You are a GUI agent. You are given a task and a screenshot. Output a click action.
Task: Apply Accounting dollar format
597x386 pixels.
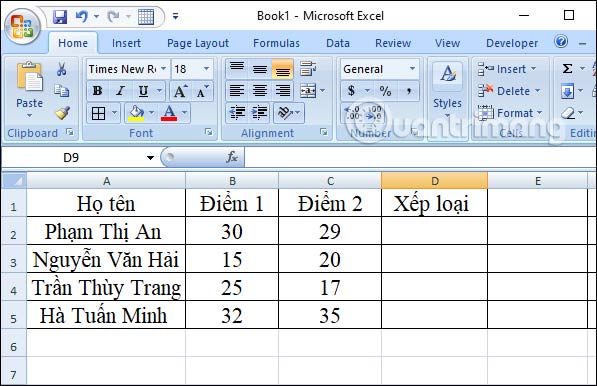pyautogui.click(x=351, y=91)
